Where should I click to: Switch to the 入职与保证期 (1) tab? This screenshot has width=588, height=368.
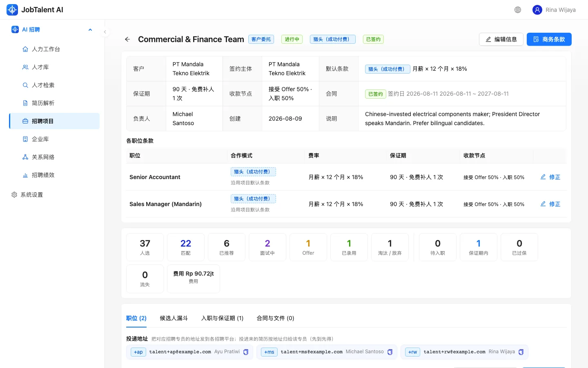click(x=222, y=318)
